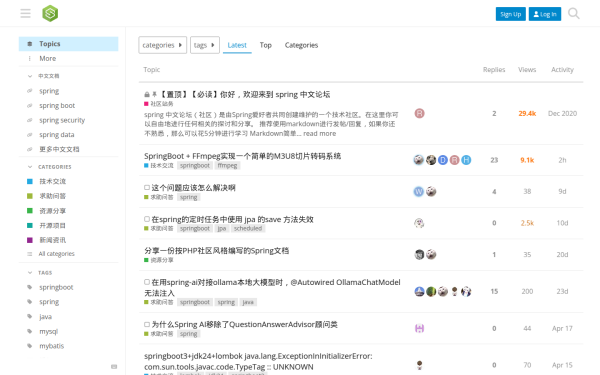Screen dimensions: 600x375
Task: Filter by java tag on ollama topic
Action: point(248,302)
